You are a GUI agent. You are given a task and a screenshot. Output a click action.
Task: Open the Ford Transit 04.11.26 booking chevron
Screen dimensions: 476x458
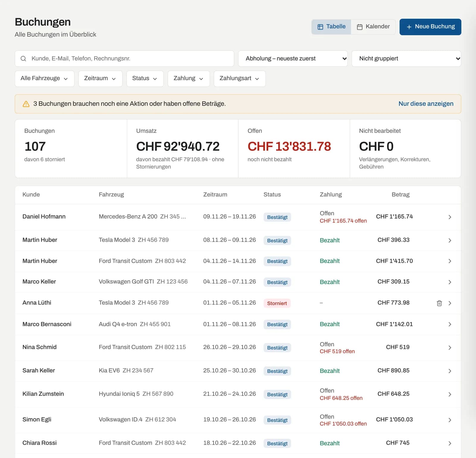tap(450, 261)
